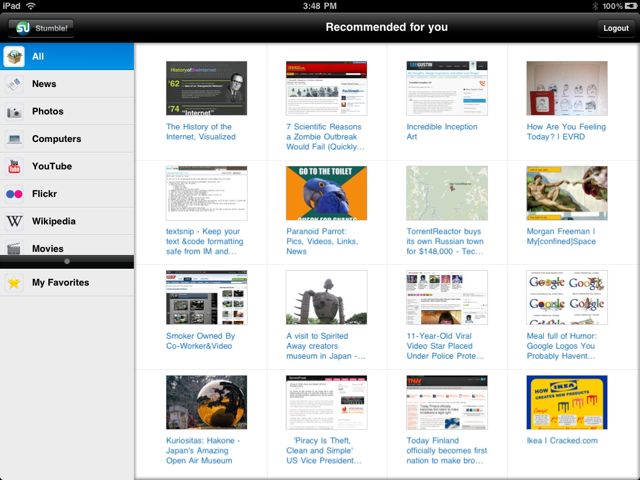The image size is (640, 480).
Task: Open the Morgan Freeman painting thumbnail
Action: pyautogui.click(x=567, y=193)
